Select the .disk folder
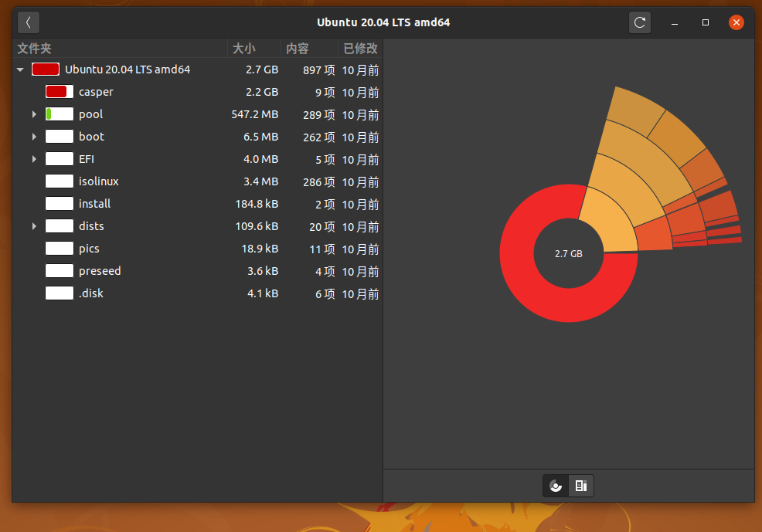762x532 pixels. tap(91, 293)
